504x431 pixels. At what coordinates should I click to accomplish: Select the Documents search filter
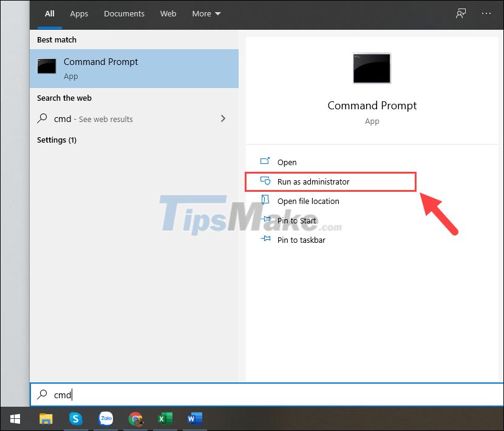(124, 13)
